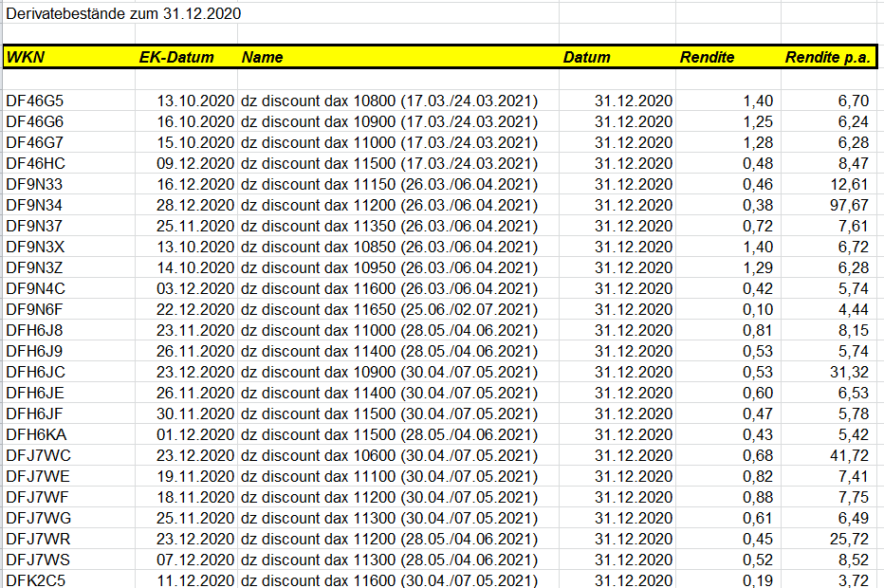Select the name 'dz discount dax 11150 (26.03./06.04.2021)'

pos(389,184)
